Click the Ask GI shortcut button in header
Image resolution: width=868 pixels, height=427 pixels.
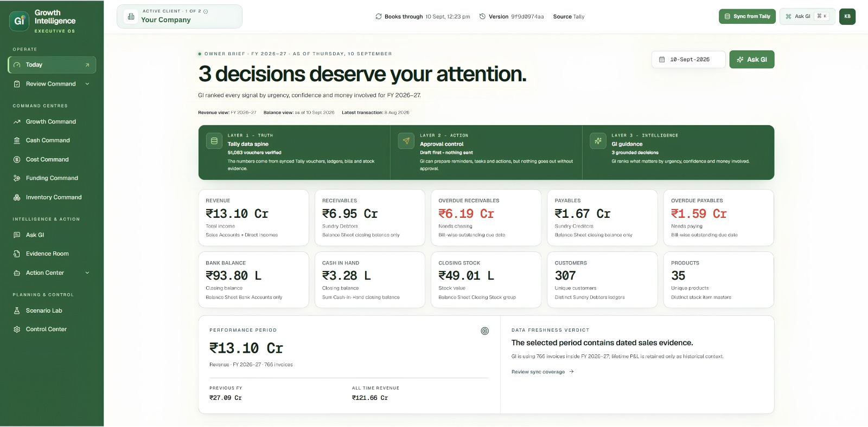807,17
